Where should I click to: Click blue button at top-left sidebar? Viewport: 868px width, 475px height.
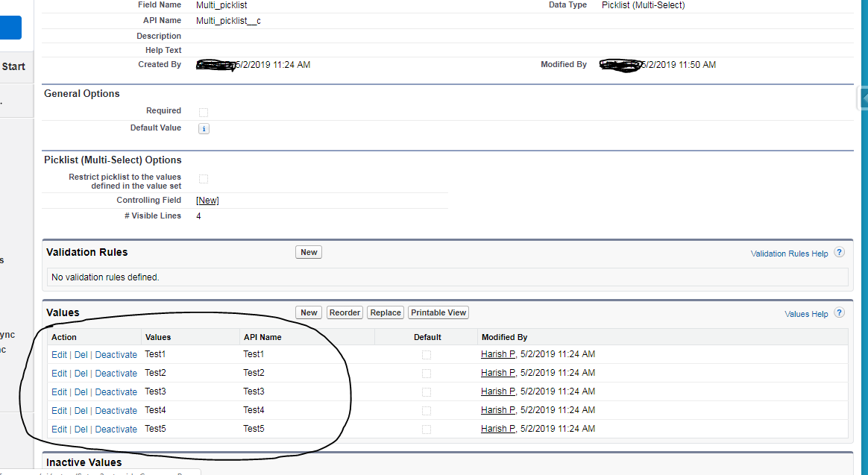pos(10,27)
